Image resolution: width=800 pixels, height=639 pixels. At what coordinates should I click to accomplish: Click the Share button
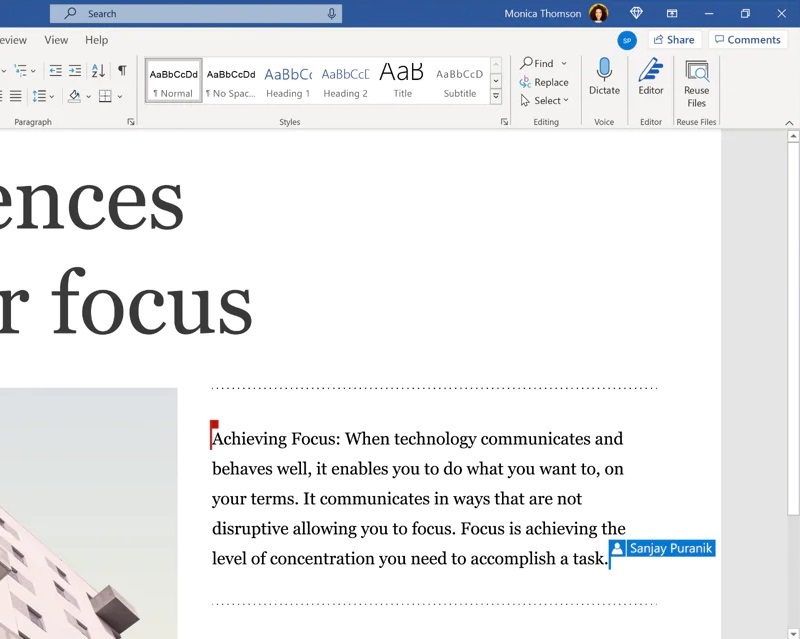[674, 39]
